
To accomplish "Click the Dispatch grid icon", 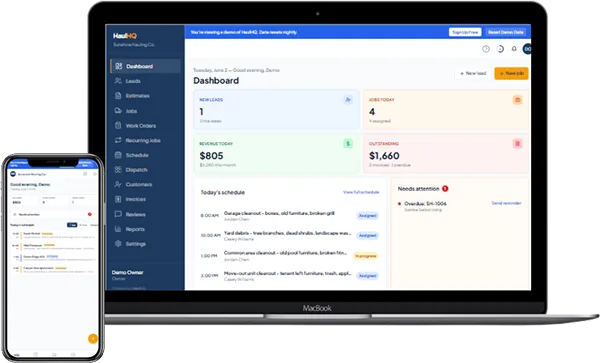I will pos(118,169).
